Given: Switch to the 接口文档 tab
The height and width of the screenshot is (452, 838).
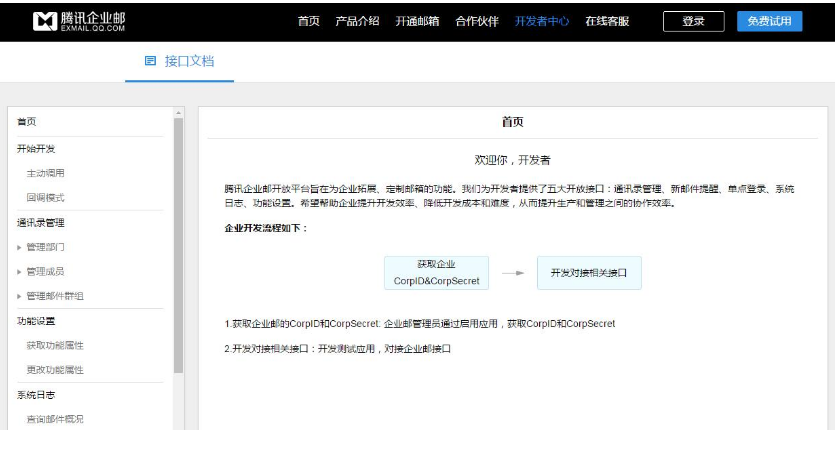Looking at the screenshot, I should coord(189,61).
